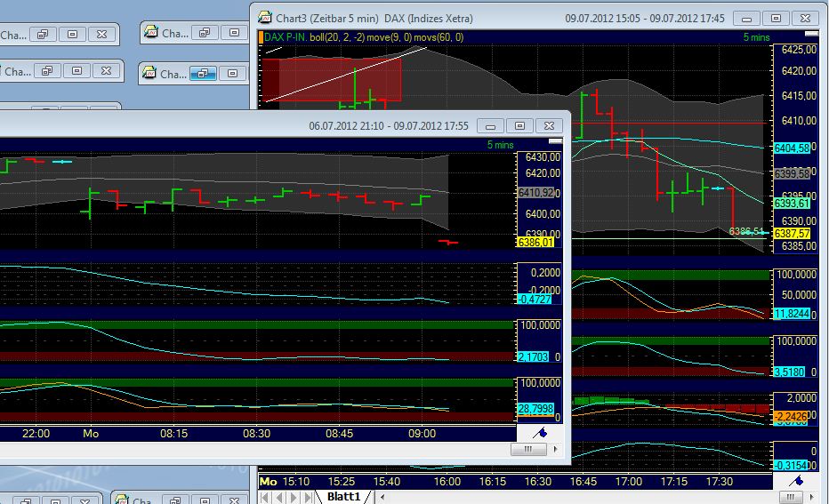Click the highlighted blue restore button

pos(203,74)
